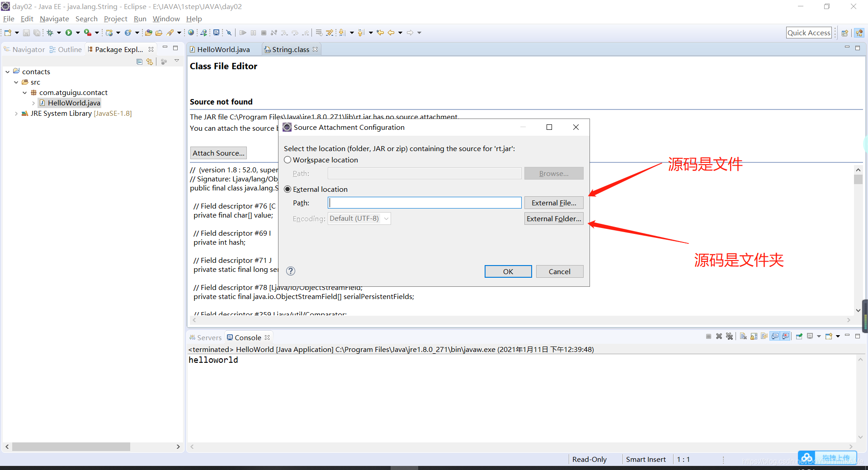Click OK in Source Attachment dialog
The height and width of the screenshot is (470, 868).
click(x=508, y=271)
